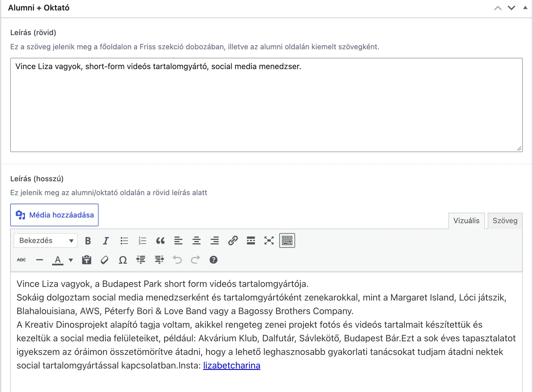
Task: Collapse the Alumni + Oktató panel
Action: click(525, 8)
